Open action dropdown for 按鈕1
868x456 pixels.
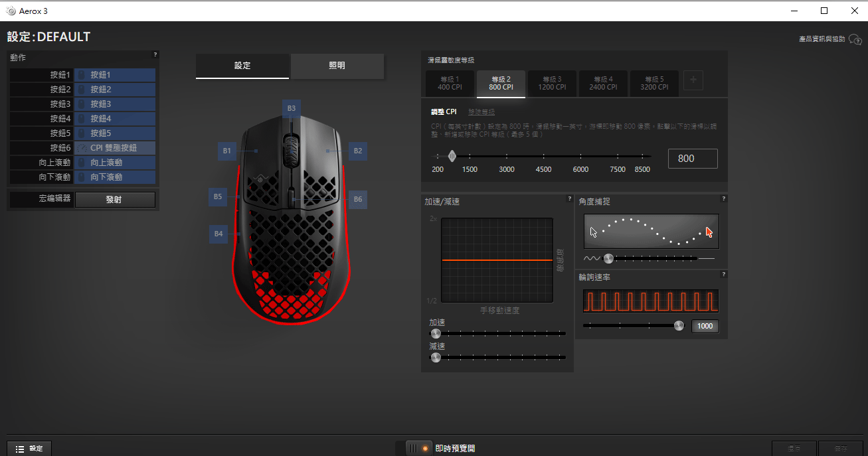(x=115, y=75)
